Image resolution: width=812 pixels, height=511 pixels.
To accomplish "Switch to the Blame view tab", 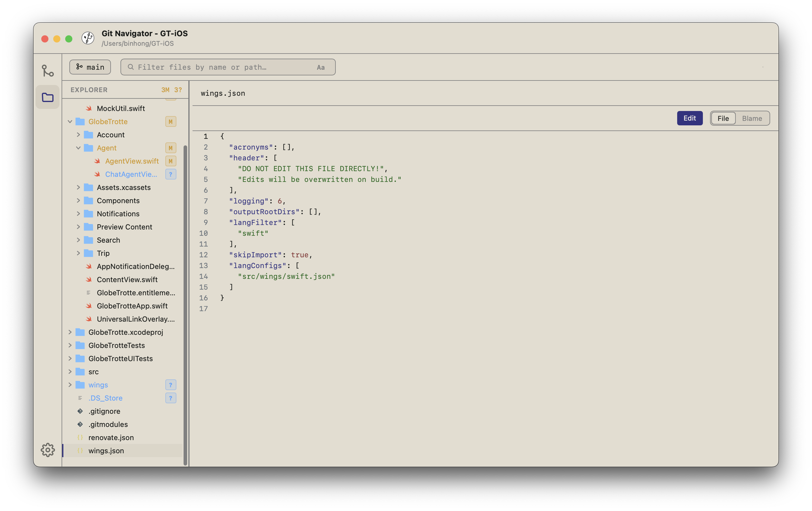I will click(752, 118).
